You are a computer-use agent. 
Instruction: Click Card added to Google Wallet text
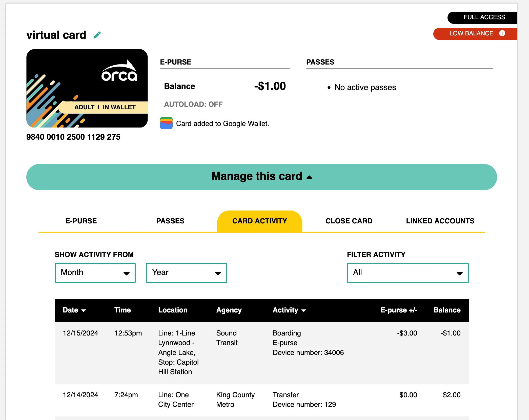coord(223,123)
